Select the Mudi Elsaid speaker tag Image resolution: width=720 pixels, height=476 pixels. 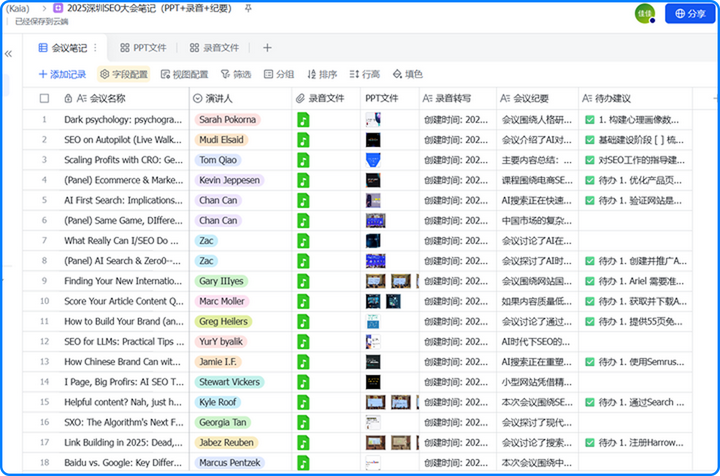click(x=221, y=140)
